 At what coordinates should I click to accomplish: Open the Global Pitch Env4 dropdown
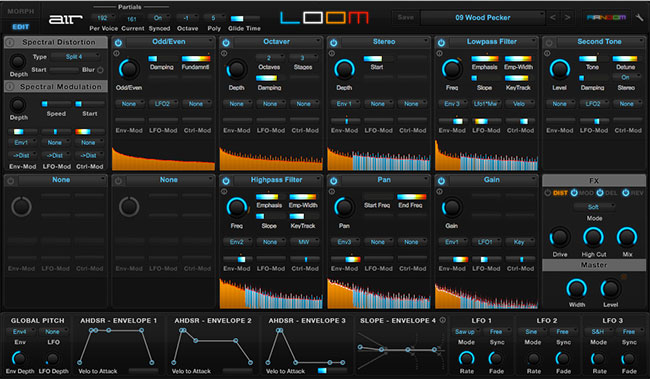click(20, 332)
